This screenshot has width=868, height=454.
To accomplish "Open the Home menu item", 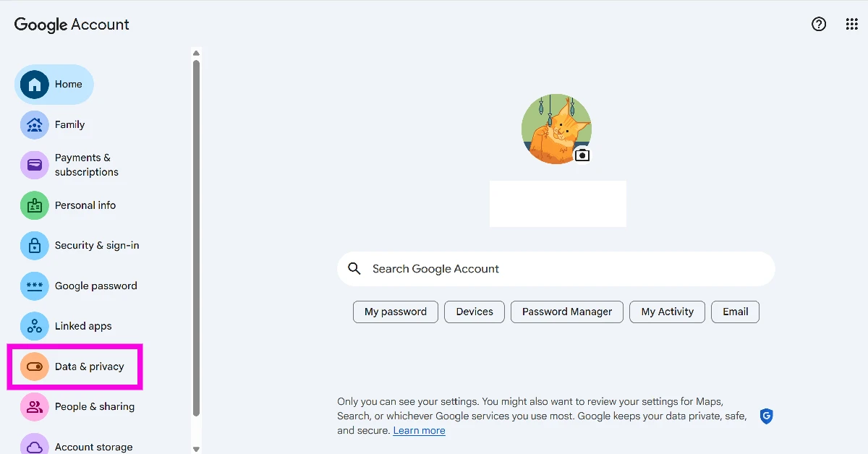I will pos(54,85).
